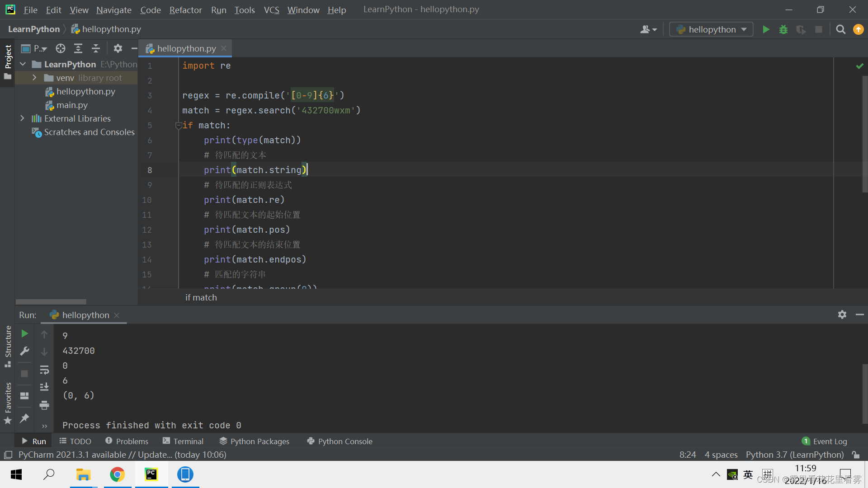Screen dimensions: 868x488
Task: Expand all in Project panel
Action: 78,48
